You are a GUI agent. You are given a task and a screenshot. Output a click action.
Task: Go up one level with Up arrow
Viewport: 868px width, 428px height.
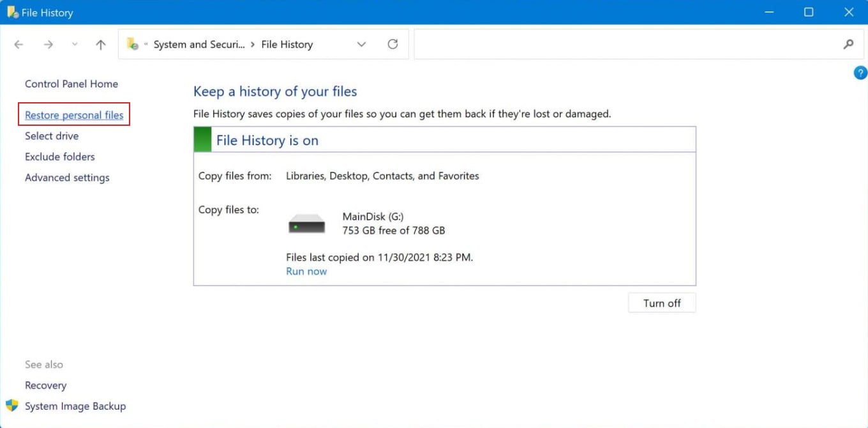(100, 45)
